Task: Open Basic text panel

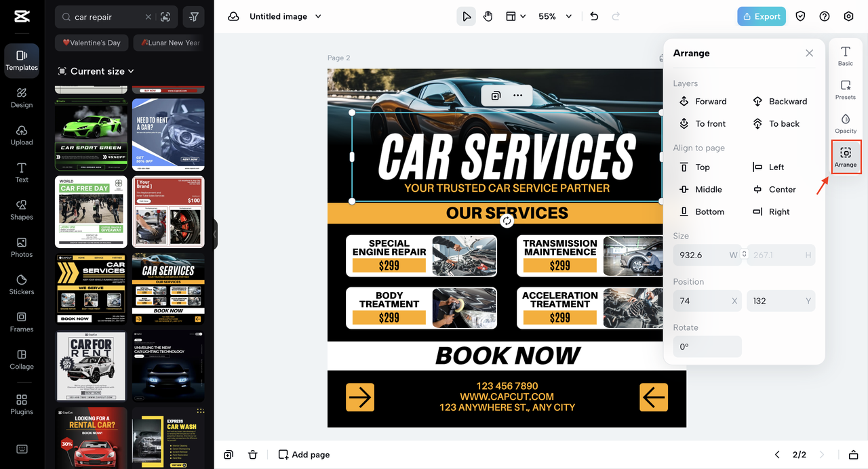Action: tap(846, 56)
